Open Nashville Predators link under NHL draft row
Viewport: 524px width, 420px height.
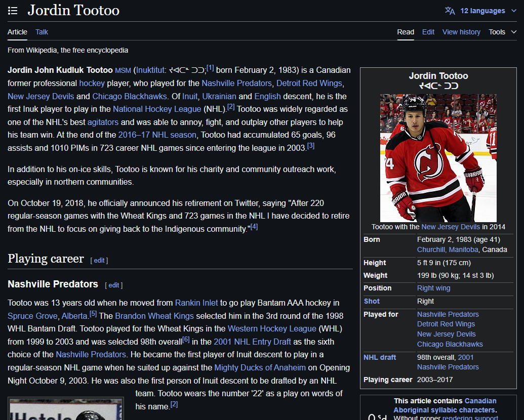[x=448, y=367]
